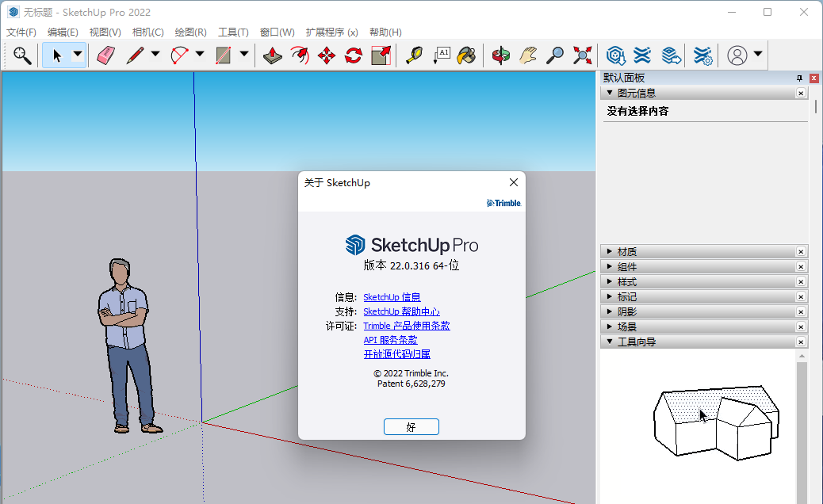
Task: Close the 图元信息 section
Action: [801, 93]
